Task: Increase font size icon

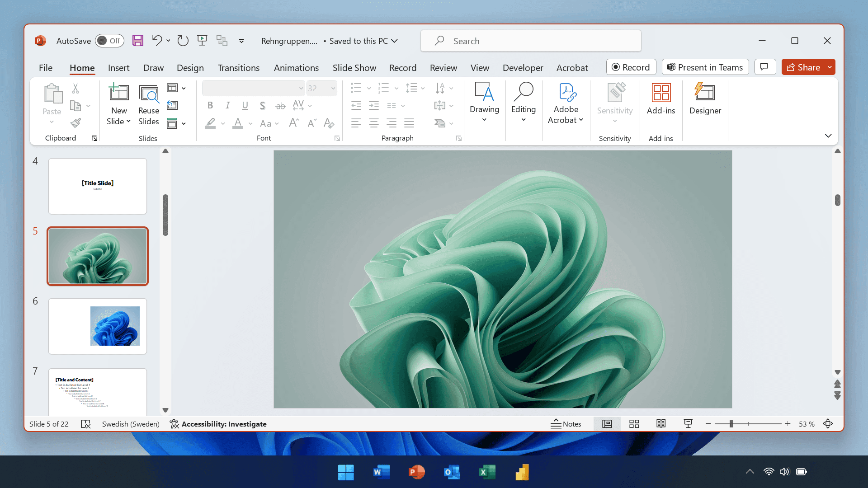Action: click(x=294, y=123)
